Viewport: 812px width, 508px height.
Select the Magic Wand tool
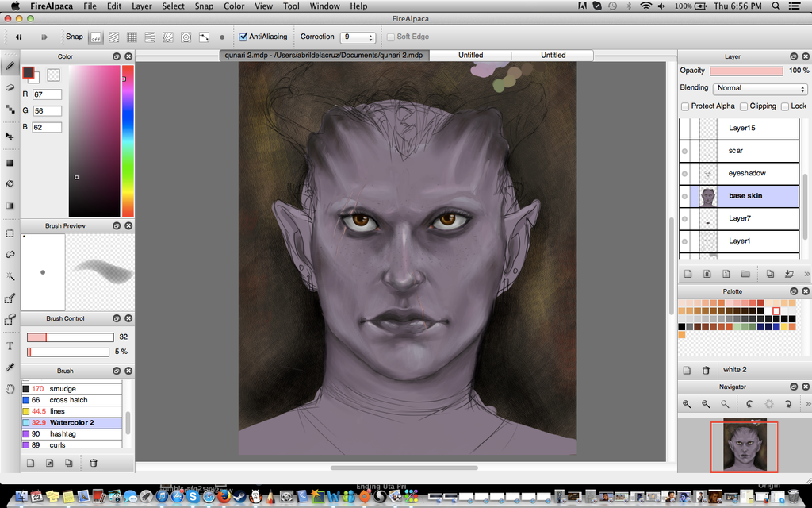coord(10,276)
